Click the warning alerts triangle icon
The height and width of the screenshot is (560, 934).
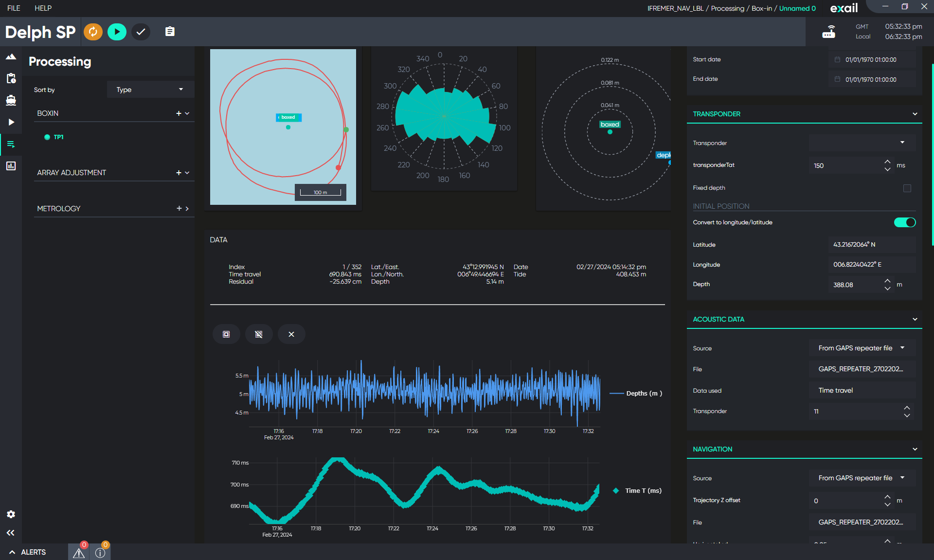point(79,553)
